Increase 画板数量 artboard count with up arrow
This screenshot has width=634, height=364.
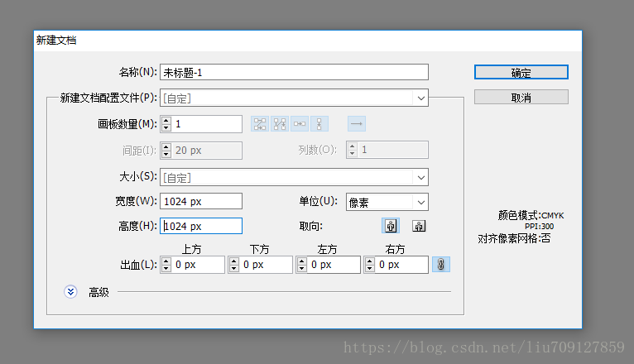coord(166,121)
